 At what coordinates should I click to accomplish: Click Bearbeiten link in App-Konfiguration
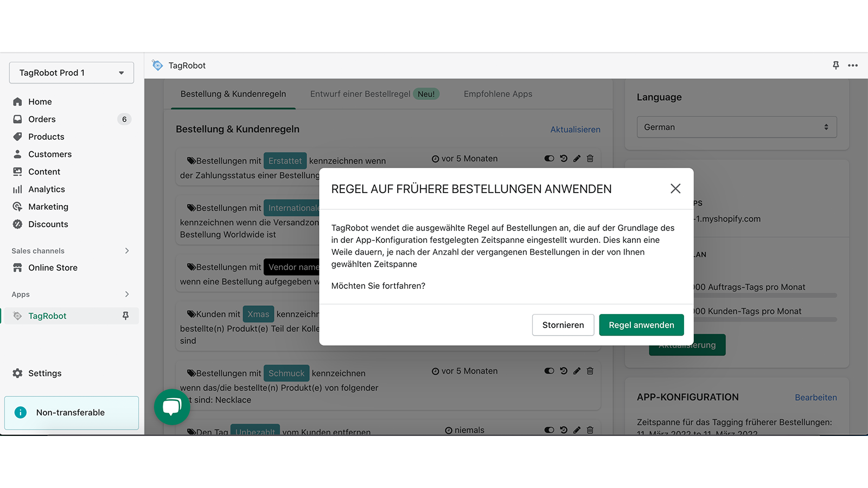pyautogui.click(x=816, y=397)
